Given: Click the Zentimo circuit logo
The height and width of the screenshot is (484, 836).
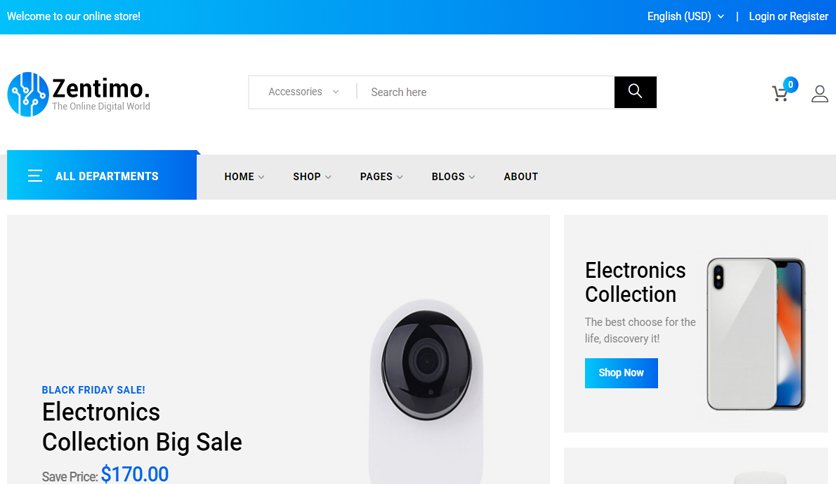Looking at the screenshot, I should (x=28, y=94).
